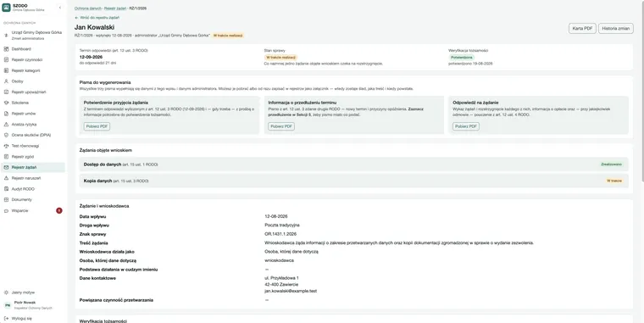Download Potwierdzenie przyjęcia żądania PDF
This screenshot has height=323, width=644.
[97, 126]
